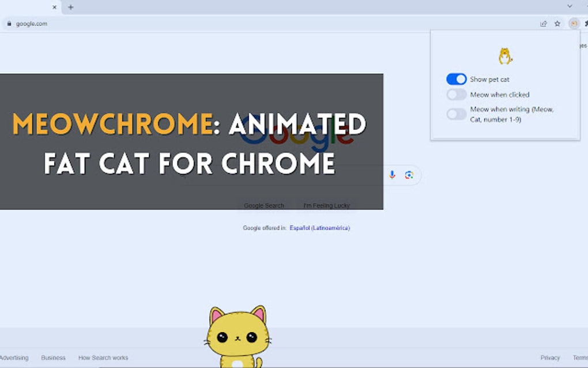588x368 pixels.
Task: Click the Chrome extensions puzzle icon
Action: click(586, 24)
